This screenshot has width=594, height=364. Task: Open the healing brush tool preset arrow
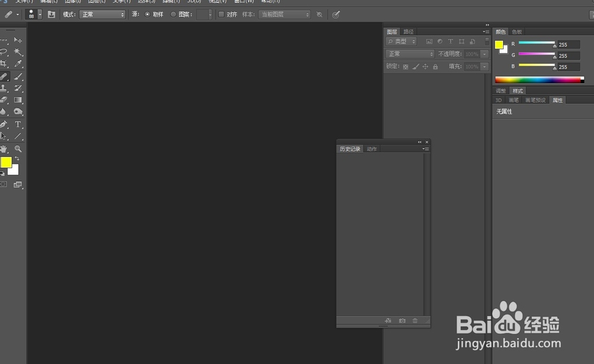[x=17, y=14]
